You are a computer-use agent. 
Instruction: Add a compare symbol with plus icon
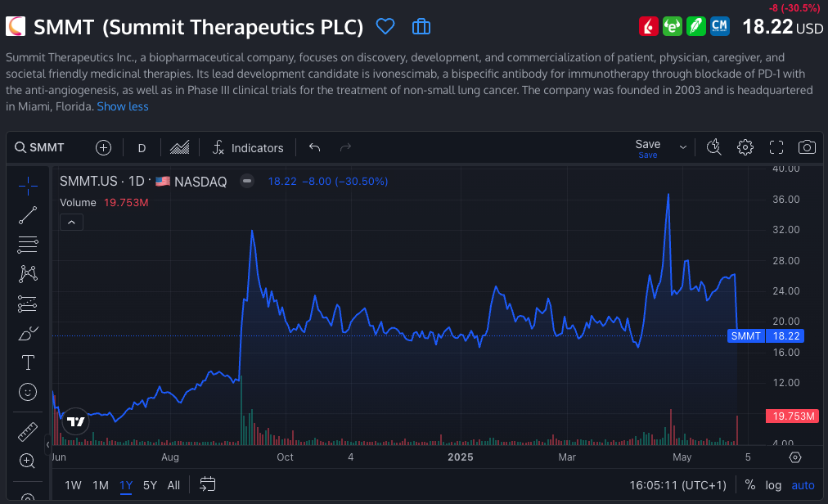click(x=103, y=147)
